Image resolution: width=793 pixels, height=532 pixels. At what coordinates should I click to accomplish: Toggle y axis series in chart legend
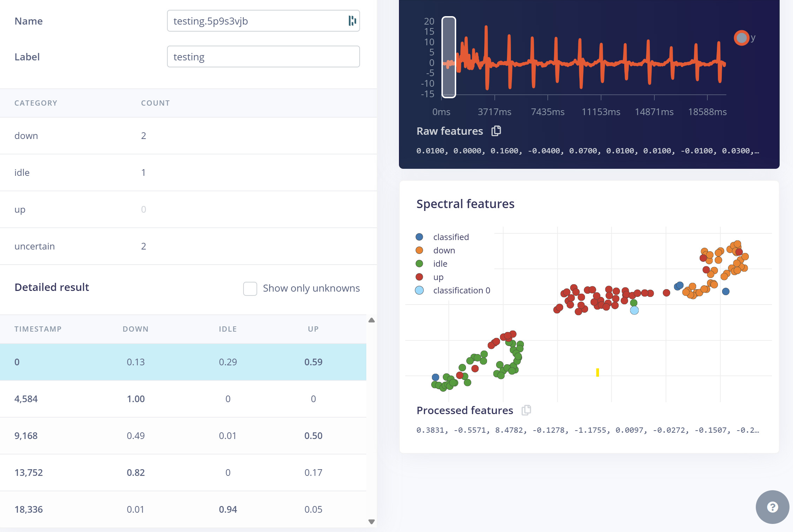click(741, 38)
